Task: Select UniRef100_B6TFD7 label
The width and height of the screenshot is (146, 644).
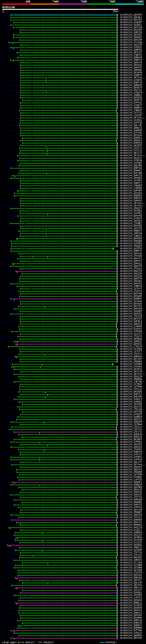Action: click(x=131, y=319)
